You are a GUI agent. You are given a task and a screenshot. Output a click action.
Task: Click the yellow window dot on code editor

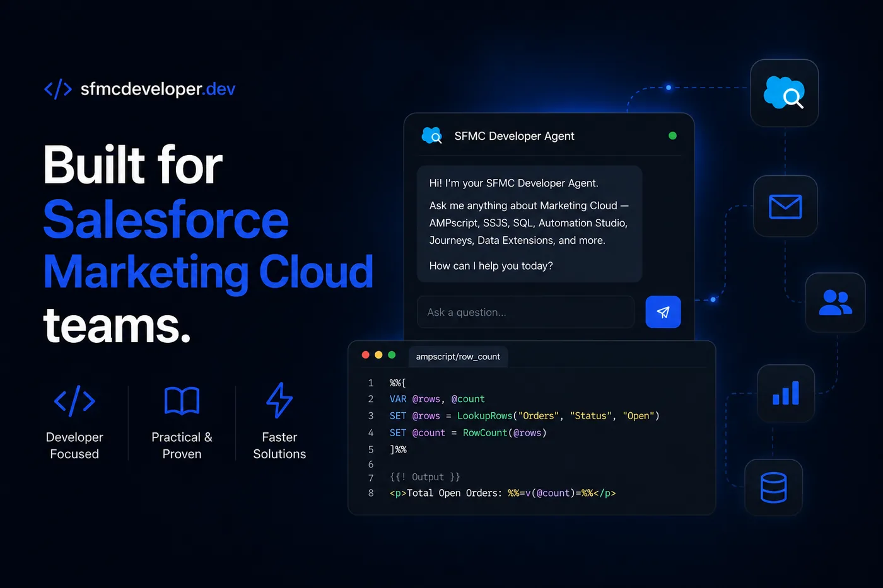point(378,355)
